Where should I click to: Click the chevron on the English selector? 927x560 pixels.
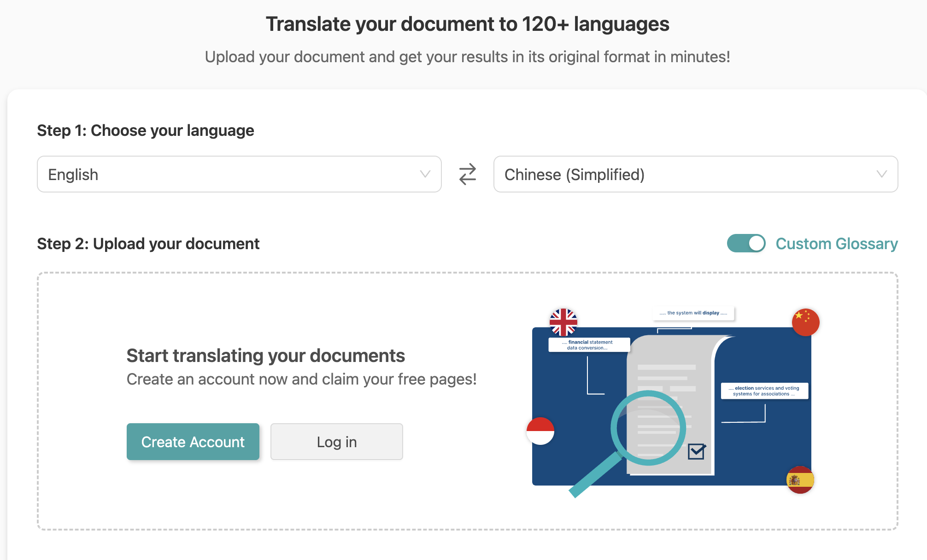(x=425, y=174)
